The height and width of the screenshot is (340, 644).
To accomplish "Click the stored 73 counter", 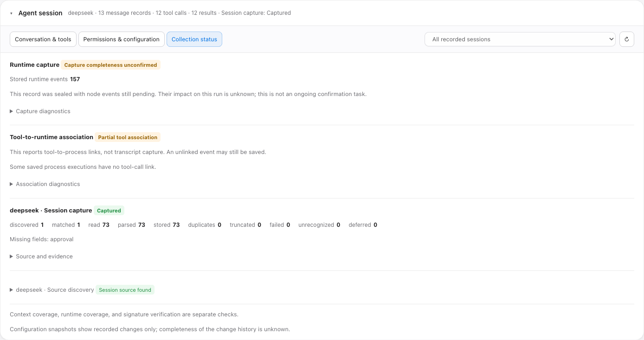I will (167, 225).
